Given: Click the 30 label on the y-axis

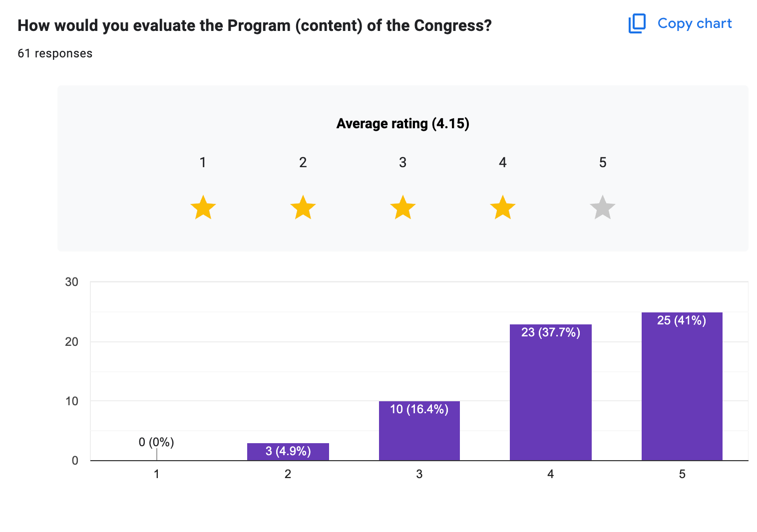Looking at the screenshot, I should pos(72,282).
